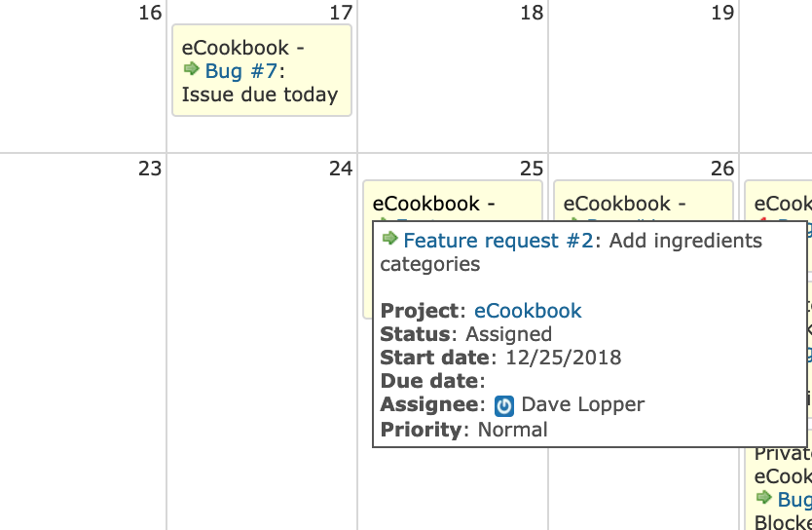Click Dave Lopper's blue avatar icon
812x530 pixels.
(504, 405)
